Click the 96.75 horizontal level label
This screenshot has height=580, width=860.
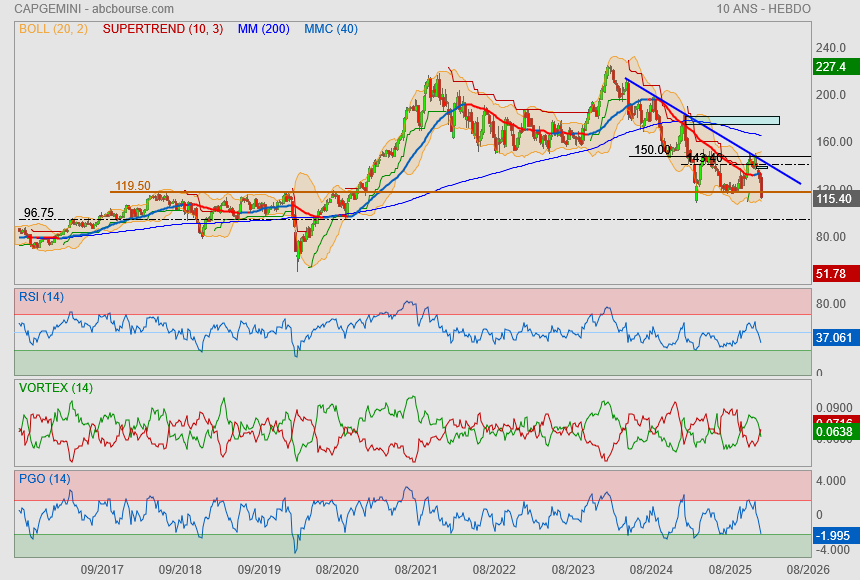click(39, 213)
